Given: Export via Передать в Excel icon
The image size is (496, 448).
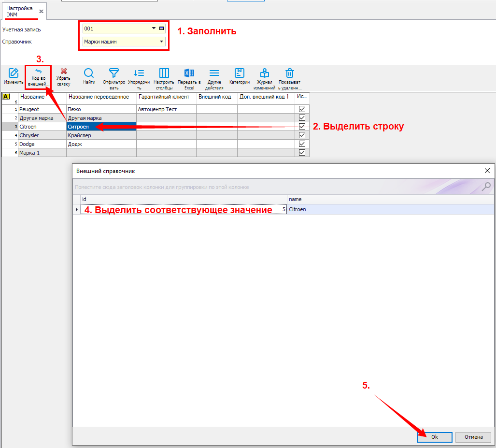Looking at the screenshot, I should click(x=189, y=73).
